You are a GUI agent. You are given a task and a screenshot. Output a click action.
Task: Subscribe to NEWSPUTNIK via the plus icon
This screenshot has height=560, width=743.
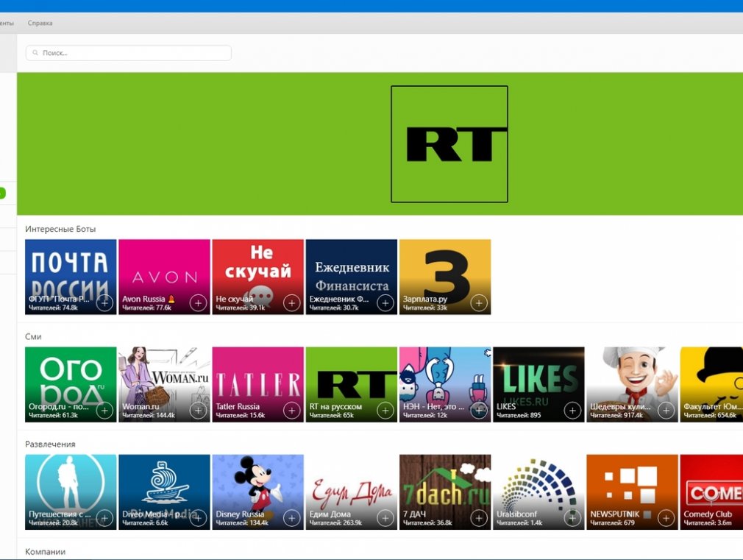click(666, 518)
